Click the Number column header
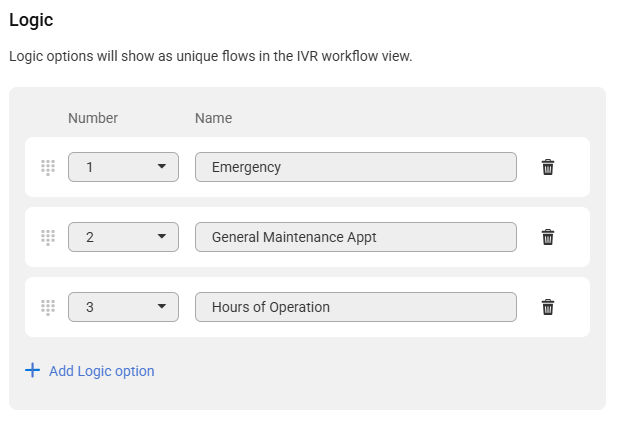The width and height of the screenshot is (626, 424). point(93,118)
